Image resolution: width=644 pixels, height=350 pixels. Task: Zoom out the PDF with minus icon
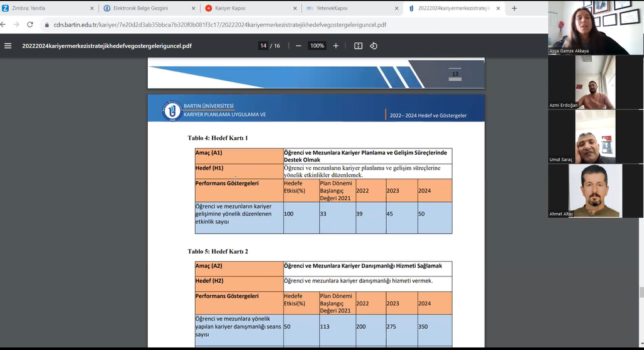[299, 46]
